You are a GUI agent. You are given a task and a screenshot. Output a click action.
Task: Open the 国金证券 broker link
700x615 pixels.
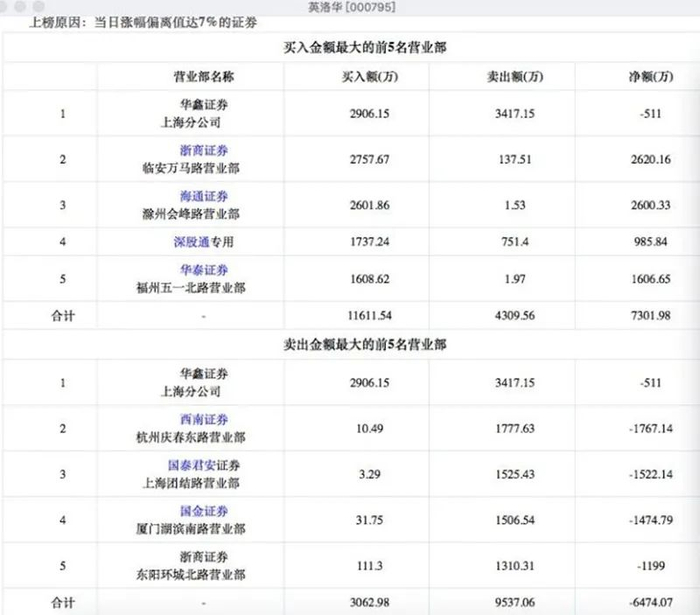204,511
